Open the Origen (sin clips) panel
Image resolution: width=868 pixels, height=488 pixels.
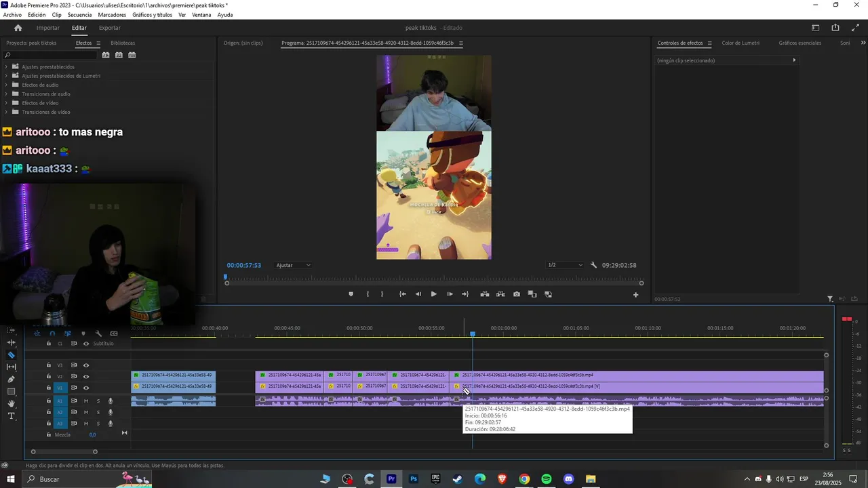click(x=243, y=43)
